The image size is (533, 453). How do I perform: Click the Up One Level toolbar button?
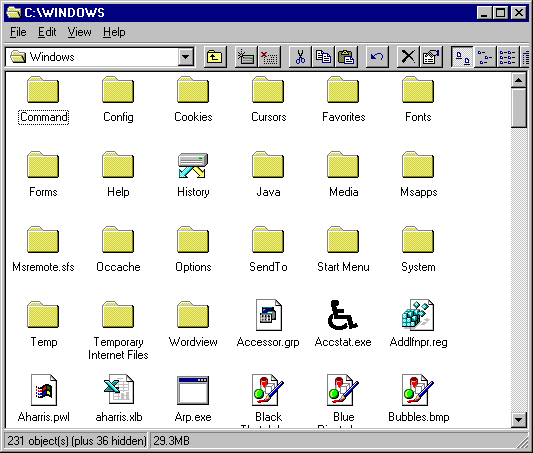pyautogui.click(x=214, y=57)
